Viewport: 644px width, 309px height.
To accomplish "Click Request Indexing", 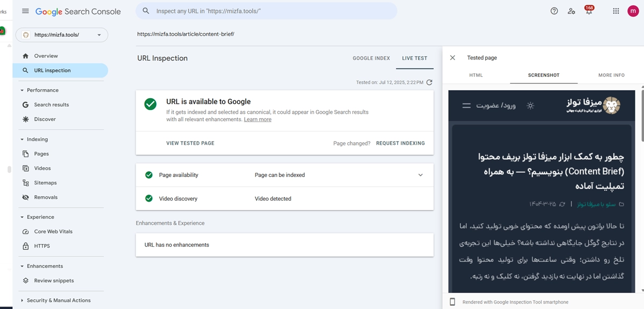I will click(400, 143).
